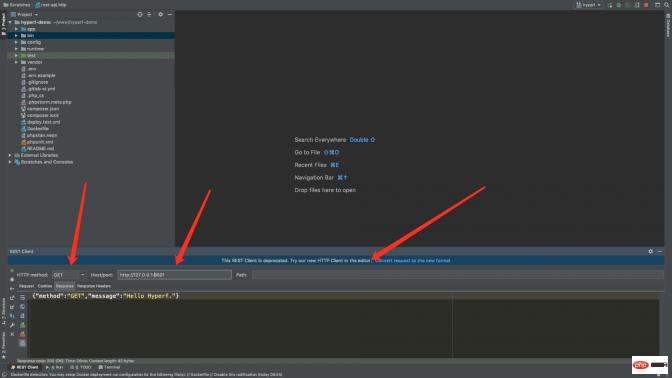This screenshot has width=672, height=378.
Task: Select .env.example file
Action: pyautogui.click(x=41, y=75)
